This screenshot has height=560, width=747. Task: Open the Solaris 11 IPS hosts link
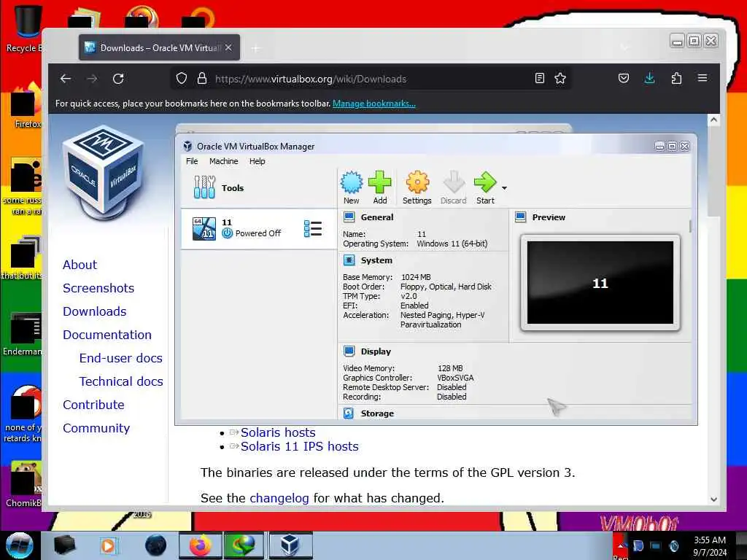point(299,446)
